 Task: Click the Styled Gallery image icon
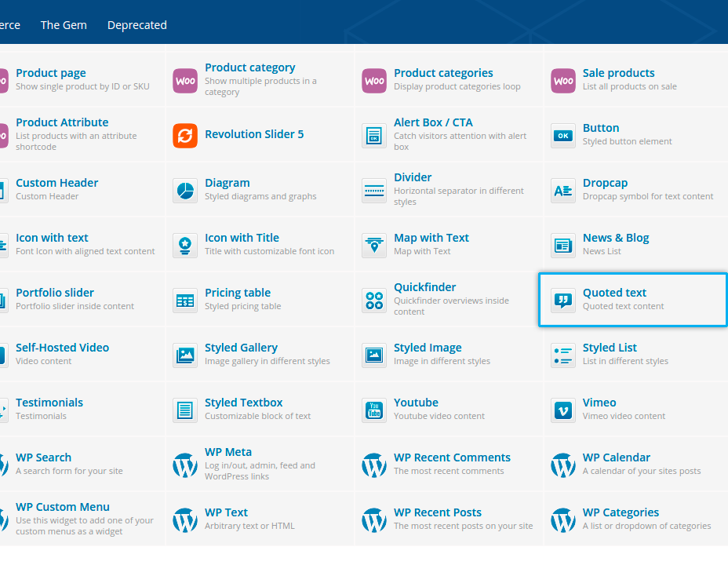(185, 355)
